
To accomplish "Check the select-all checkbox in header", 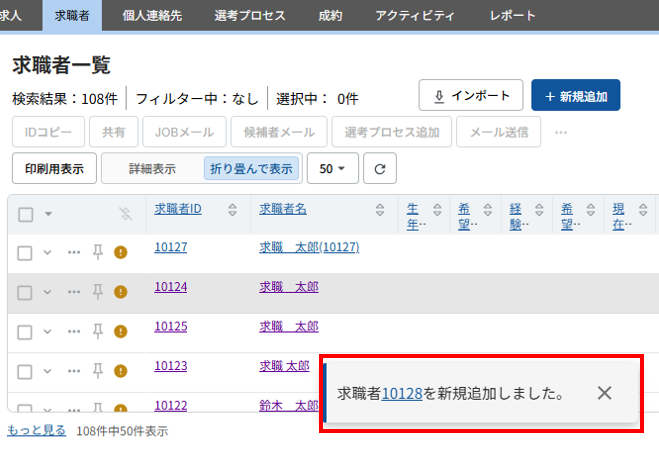I will [x=26, y=214].
